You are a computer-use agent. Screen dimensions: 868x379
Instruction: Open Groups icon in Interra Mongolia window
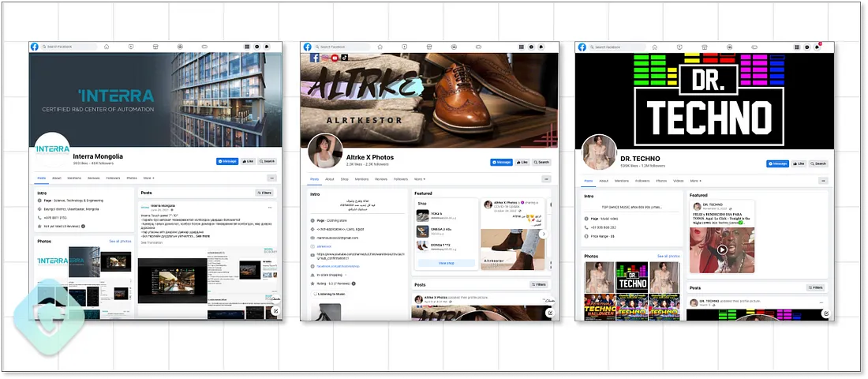coord(180,47)
